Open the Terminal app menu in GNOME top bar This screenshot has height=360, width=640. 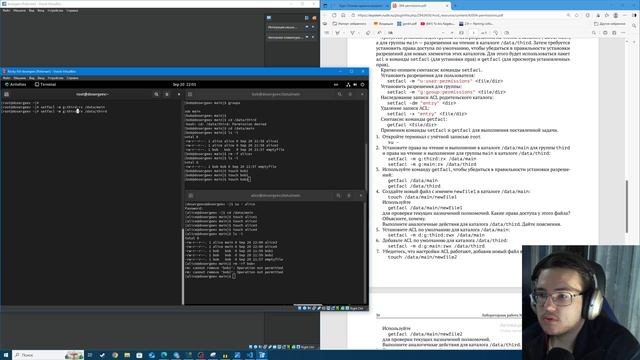45,84
